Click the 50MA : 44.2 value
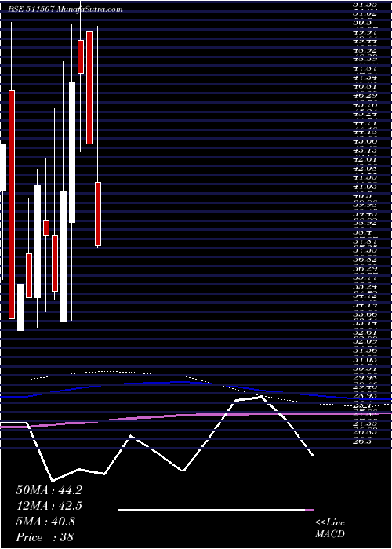 point(49,490)
